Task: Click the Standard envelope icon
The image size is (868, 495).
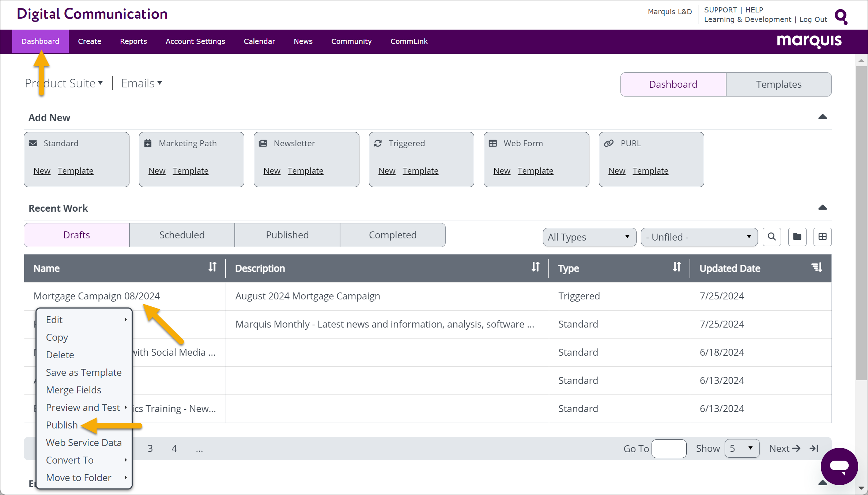Action: (x=33, y=143)
